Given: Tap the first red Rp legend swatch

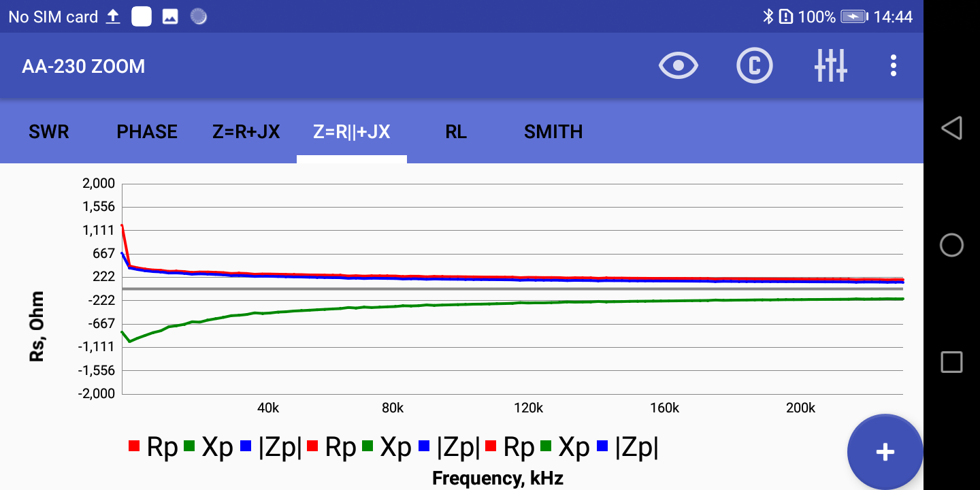Looking at the screenshot, I should tap(134, 446).
